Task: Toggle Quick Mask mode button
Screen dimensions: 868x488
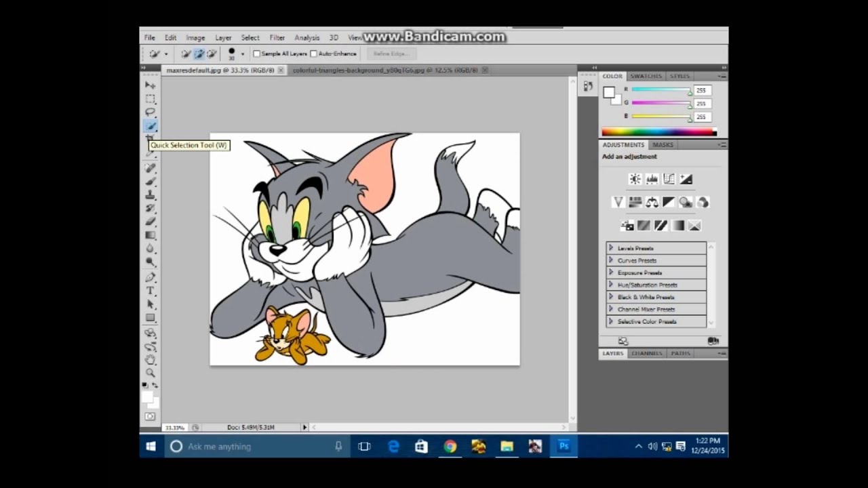Action: (150, 416)
